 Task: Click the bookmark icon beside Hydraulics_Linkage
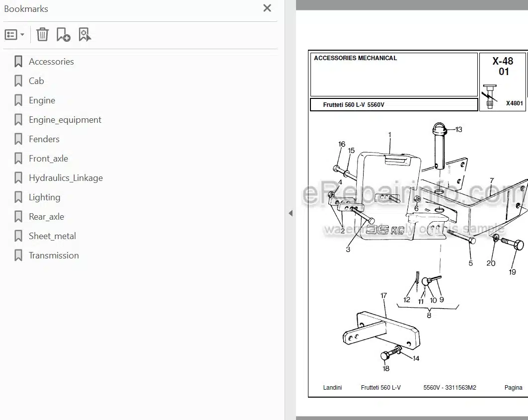[18, 178]
